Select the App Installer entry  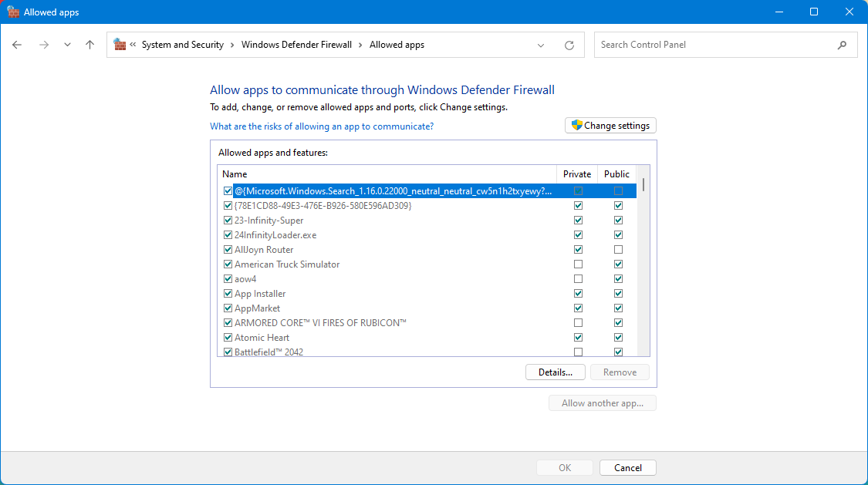260,294
